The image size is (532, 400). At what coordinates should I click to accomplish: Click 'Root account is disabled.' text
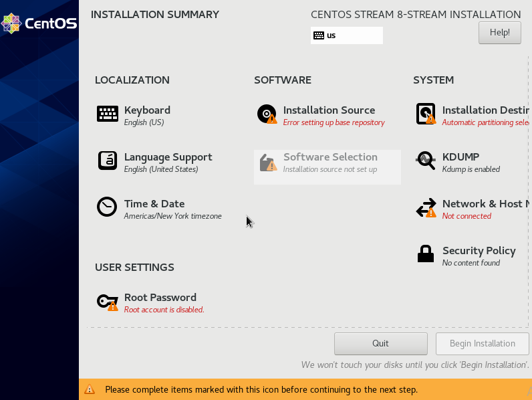[x=164, y=310]
